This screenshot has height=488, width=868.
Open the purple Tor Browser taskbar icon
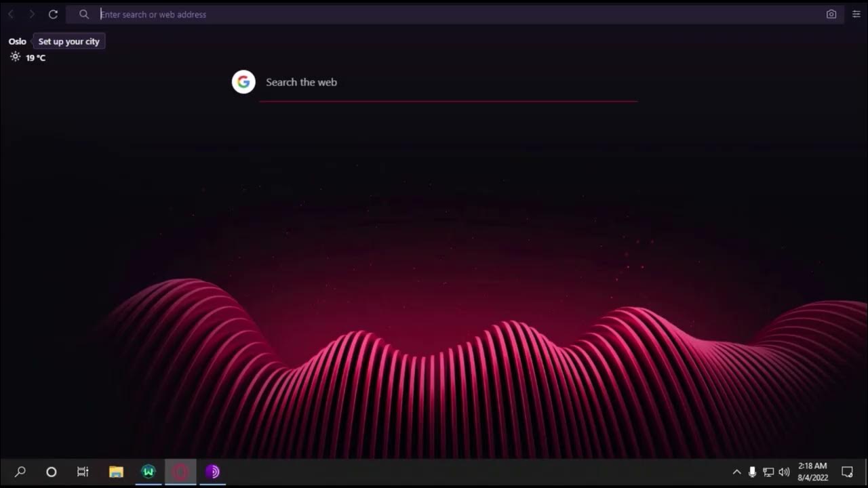coord(213,472)
